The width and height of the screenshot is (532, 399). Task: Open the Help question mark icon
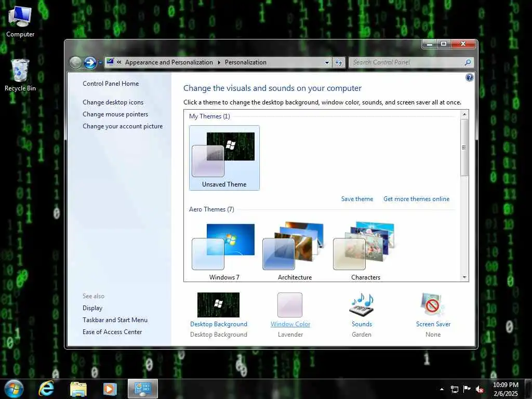469,78
